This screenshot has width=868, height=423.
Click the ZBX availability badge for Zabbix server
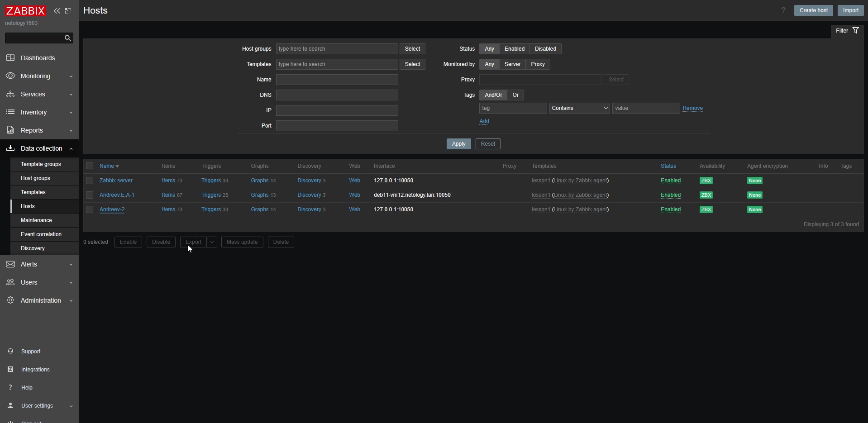[706, 181]
